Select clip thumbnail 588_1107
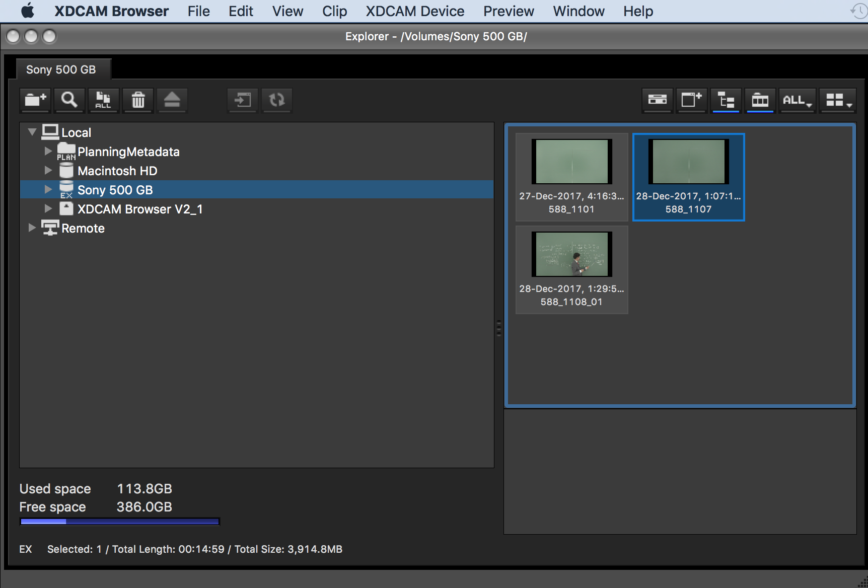868x588 pixels. pos(689,177)
